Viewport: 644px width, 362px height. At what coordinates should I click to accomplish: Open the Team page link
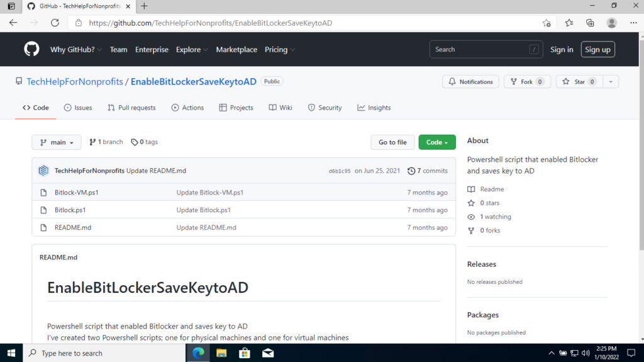pos(118,49)
